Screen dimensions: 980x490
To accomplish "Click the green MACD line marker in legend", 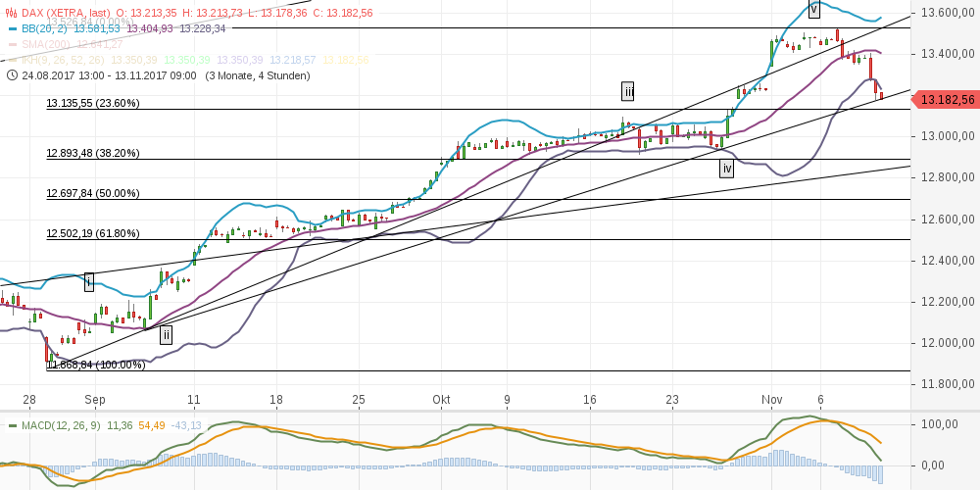I will point(12,425).
